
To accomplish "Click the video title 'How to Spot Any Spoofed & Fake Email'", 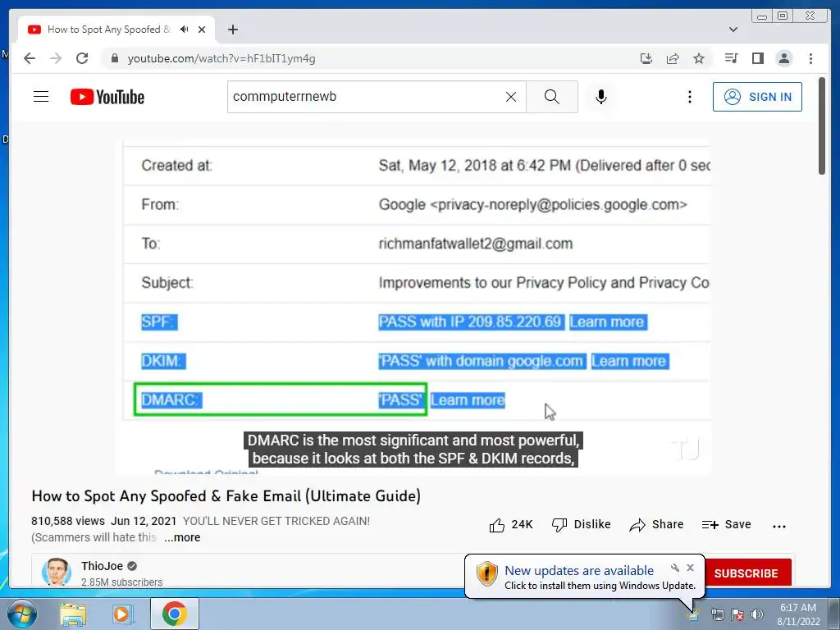I will pyautogui.click(x=226, y=496).
